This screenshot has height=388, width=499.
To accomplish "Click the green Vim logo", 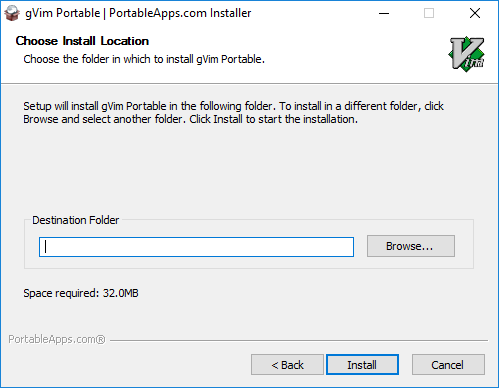I will pos(467,54).
